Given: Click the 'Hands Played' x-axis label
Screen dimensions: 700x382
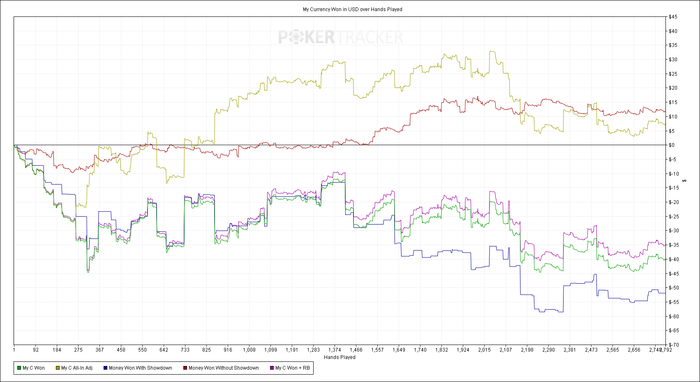Looking at the screenshot, I should [x=340, y=357].
